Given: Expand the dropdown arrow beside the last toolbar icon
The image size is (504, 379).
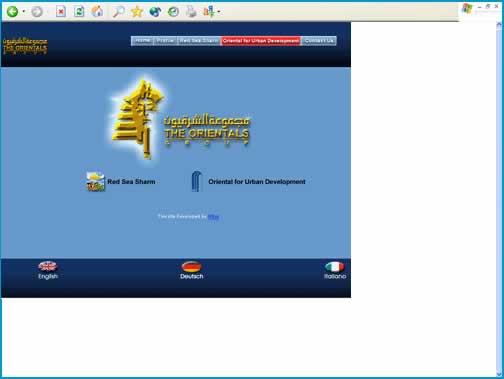Looking at the screenshot, I should (x=219, y=12).
